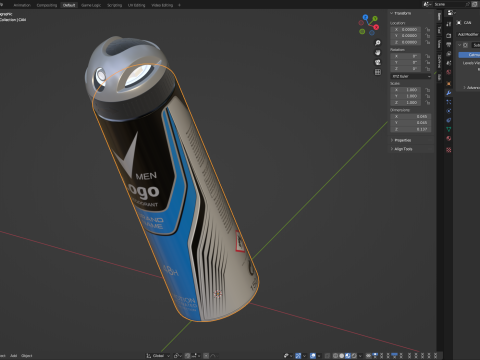
Task: Click the green Y axis on the navigation gizmo
Action: click(375, 18)
